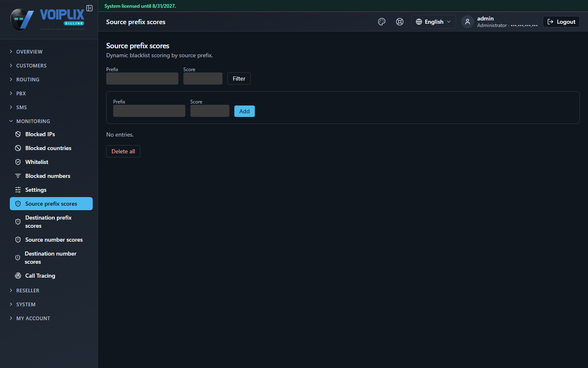Open the theme palette icon
The image size is (588, 368).
(x=382, y=22)
